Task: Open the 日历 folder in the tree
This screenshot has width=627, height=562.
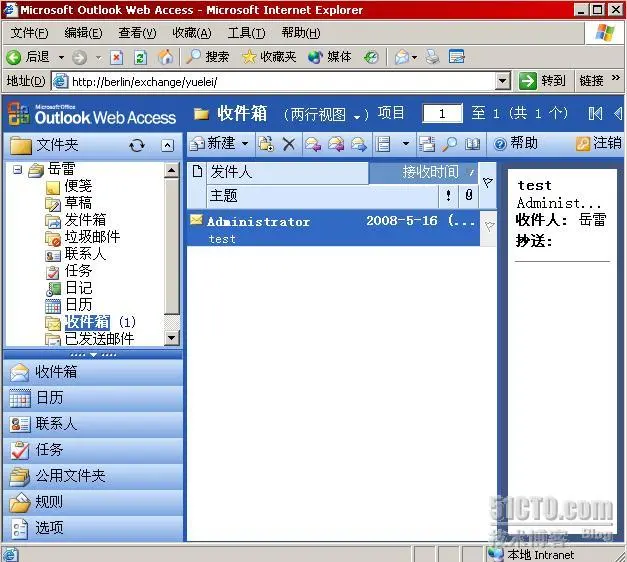Action: tap(79, 305)
